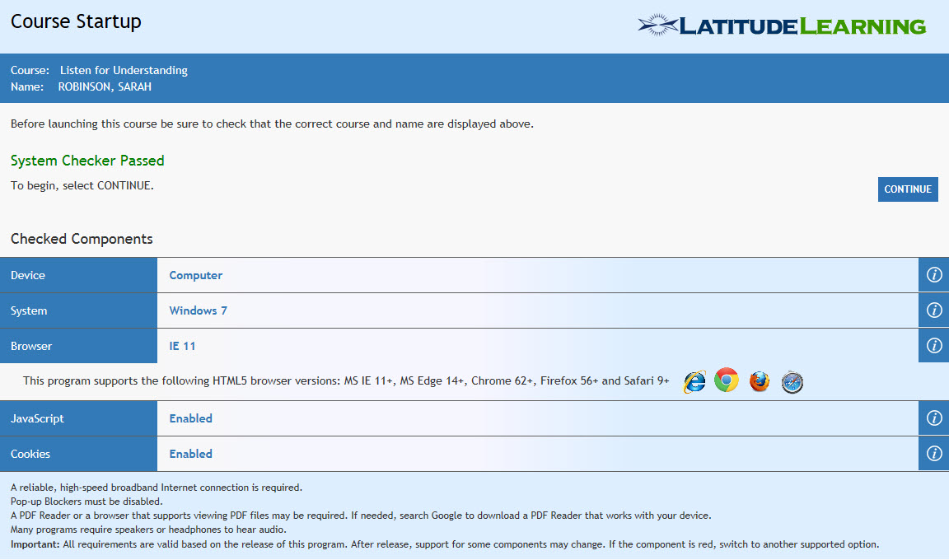The image size is (949, 560).
Task: Click the info icon in the Device row
Action: (x=934, y=275)
